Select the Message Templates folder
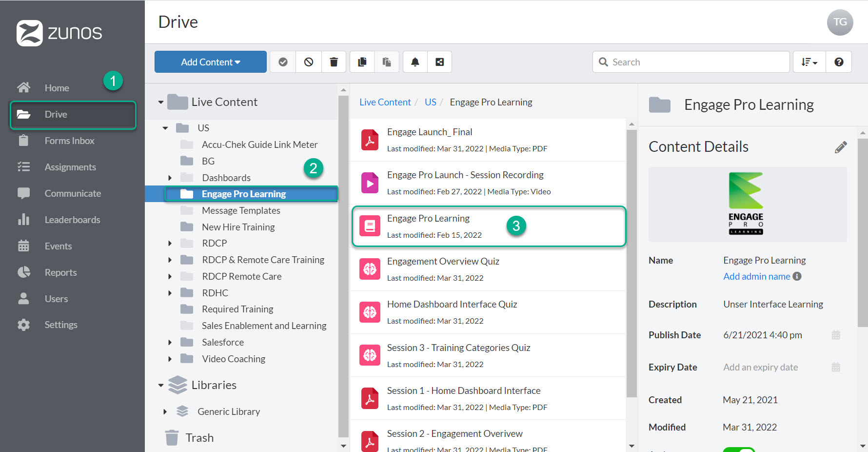The height and width of the screenshot is (452, 868). click(241, 210)
